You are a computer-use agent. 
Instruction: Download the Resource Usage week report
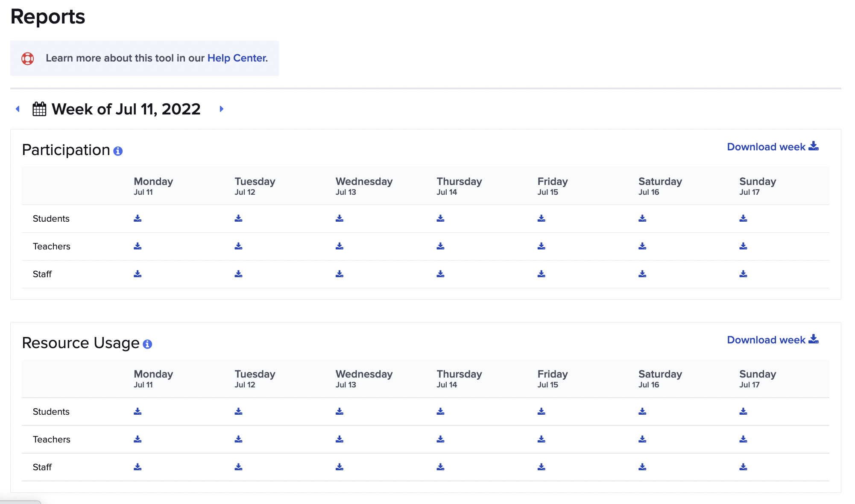click(773, 340)
